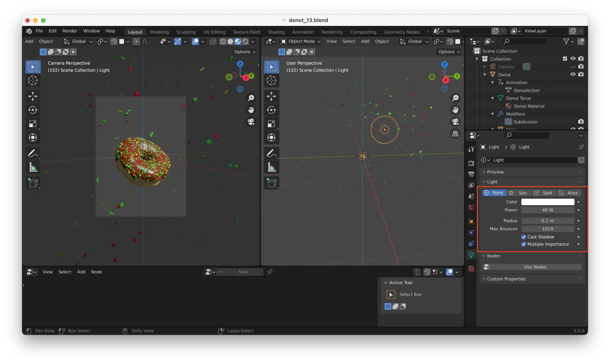The height and width of the screenshot is (364, 610).
Task: Open the Object Mode dropdown
Action: click(301, 41)
